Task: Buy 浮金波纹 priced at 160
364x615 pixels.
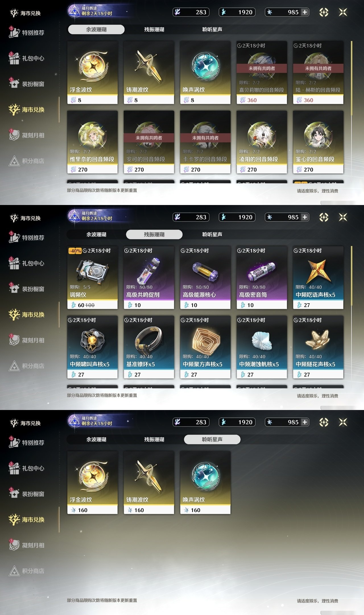Action: click(92, 482)
